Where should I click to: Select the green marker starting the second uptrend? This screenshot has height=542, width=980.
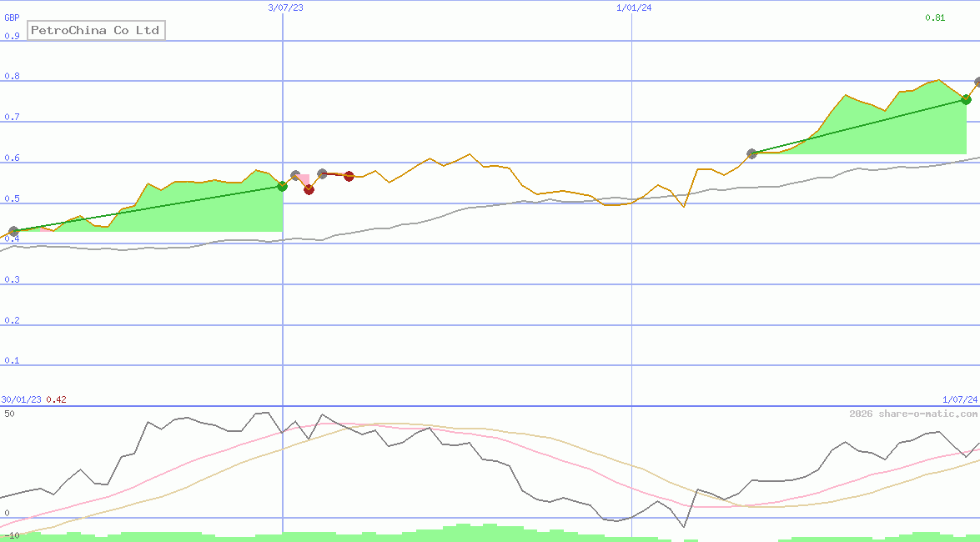[751, 153]
